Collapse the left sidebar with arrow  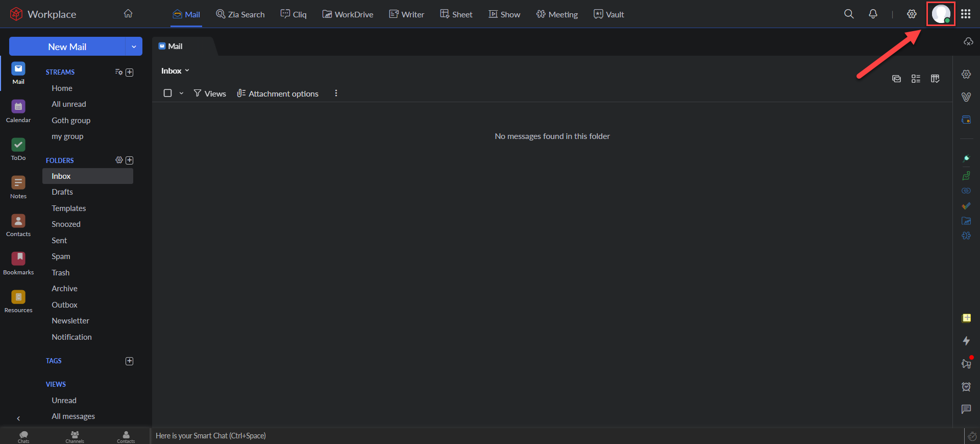coord(18,418)
